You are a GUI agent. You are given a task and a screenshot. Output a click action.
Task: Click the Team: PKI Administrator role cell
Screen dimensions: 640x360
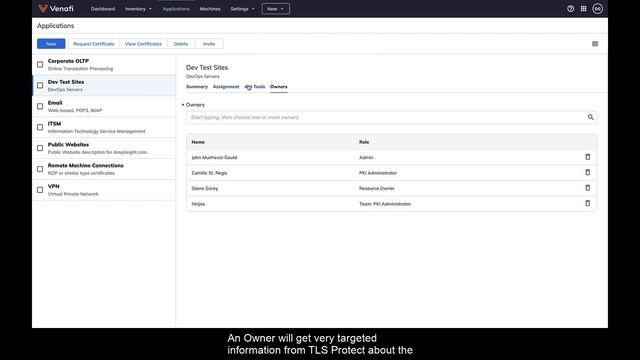(385, 204)
